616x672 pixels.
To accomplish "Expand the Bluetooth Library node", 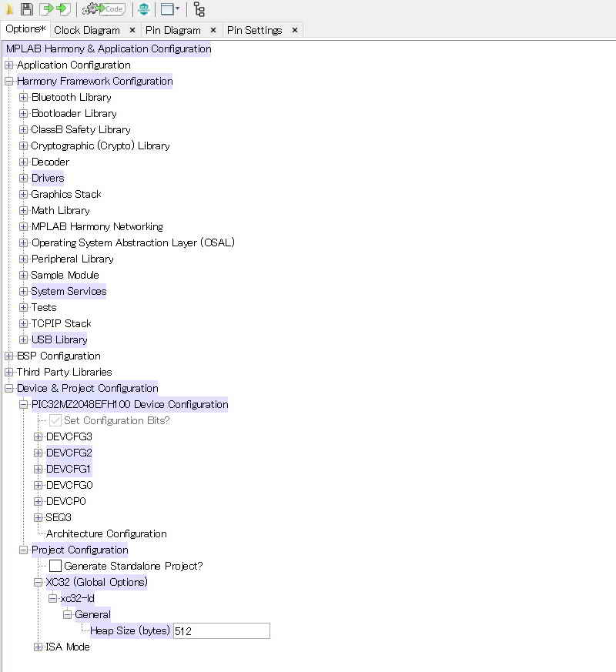I will 24,98.
